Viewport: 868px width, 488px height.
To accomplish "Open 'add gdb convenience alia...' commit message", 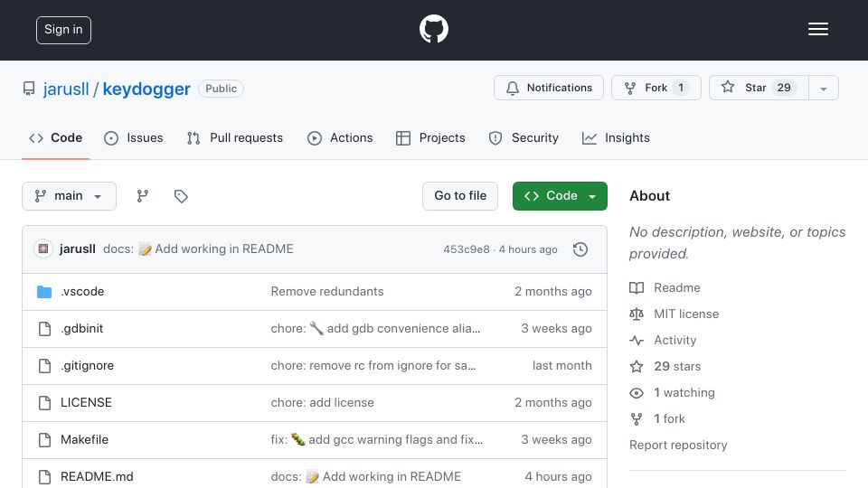I will [375, 329].
